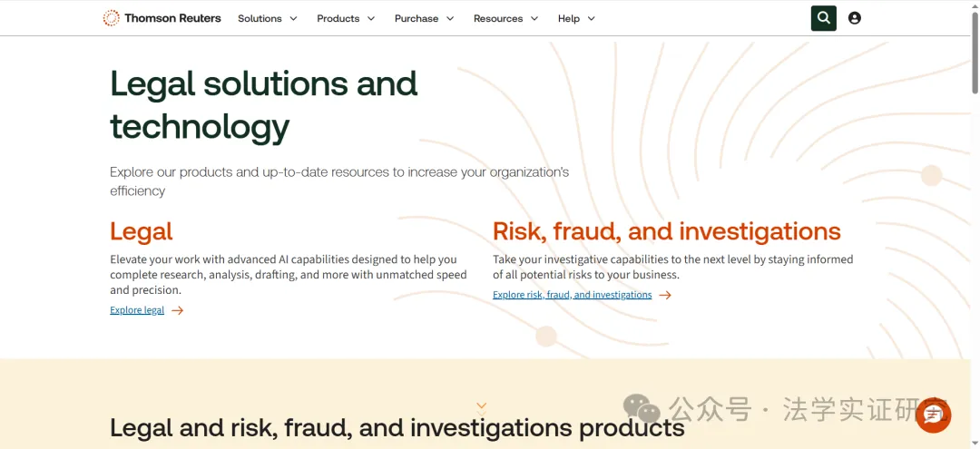Click the arrow beside Explore risk, fraud, and investigations

665,295
